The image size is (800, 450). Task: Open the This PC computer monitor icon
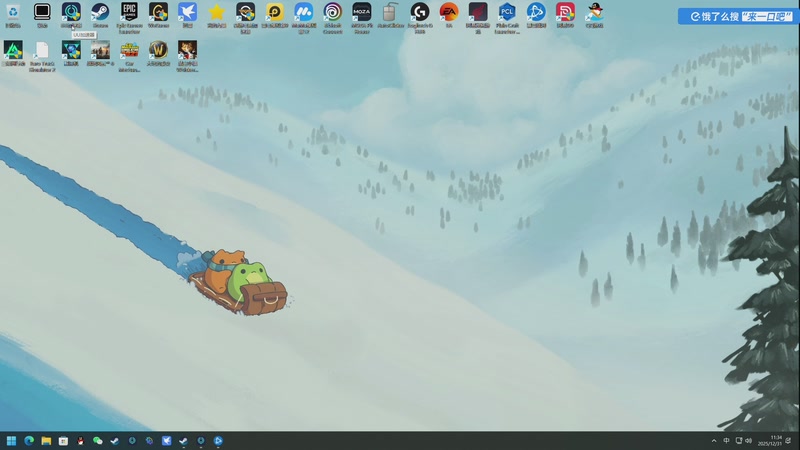pyautogui.click(x=42, y=15)
